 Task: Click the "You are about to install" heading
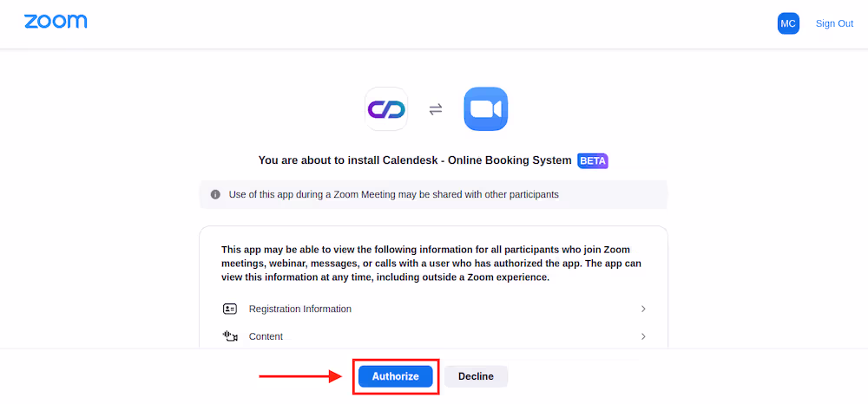[415, 160]
